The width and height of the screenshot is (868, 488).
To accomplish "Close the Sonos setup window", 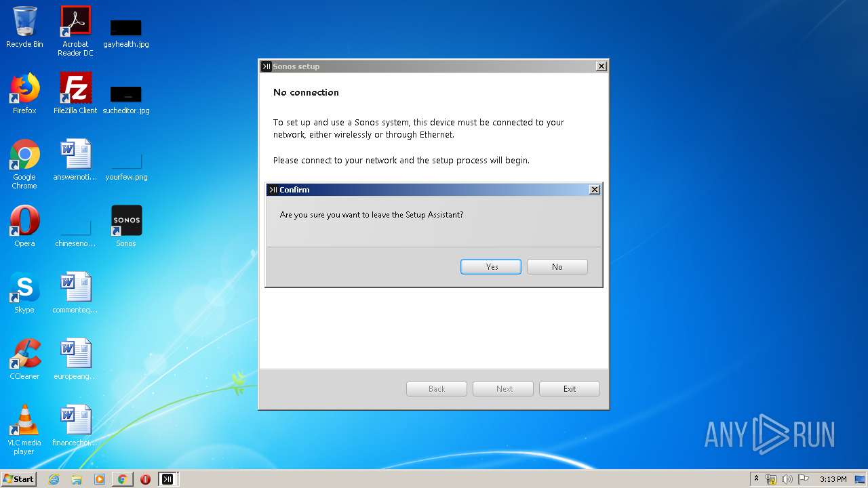I will click(601, 66).
